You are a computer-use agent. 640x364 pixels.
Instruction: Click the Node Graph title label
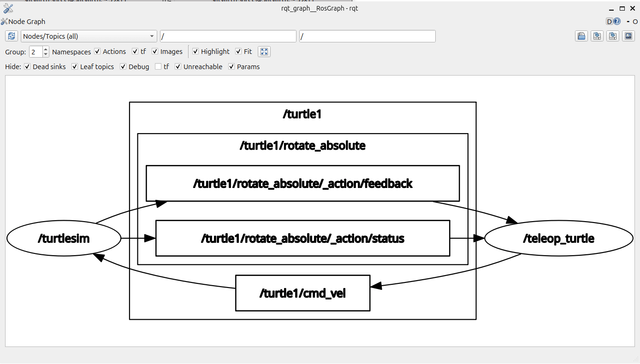point(27,22)
